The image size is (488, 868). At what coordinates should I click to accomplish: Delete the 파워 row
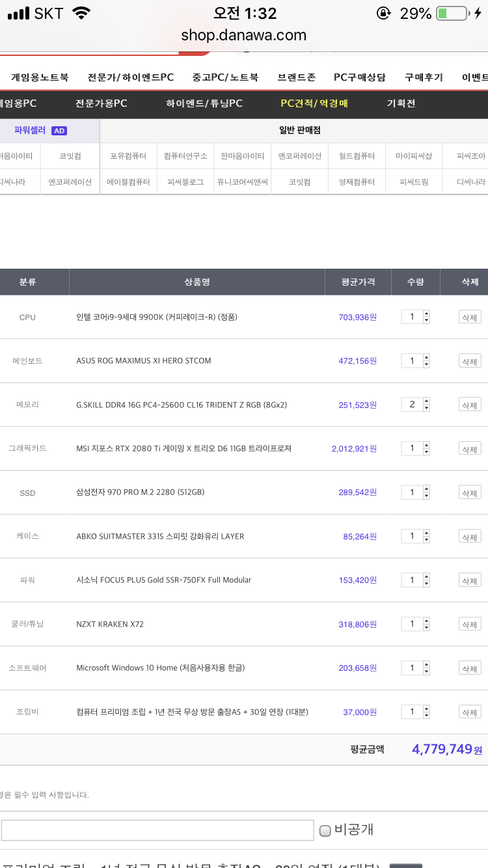point(470,580)
